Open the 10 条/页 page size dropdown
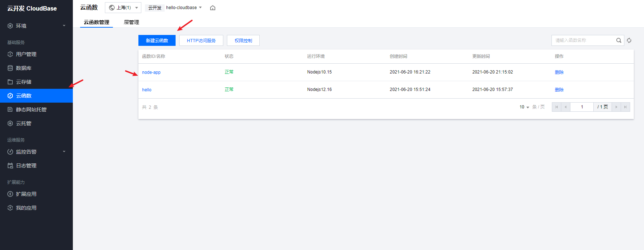The width and height of the screenshot is (644, 250). click(524, 107)
